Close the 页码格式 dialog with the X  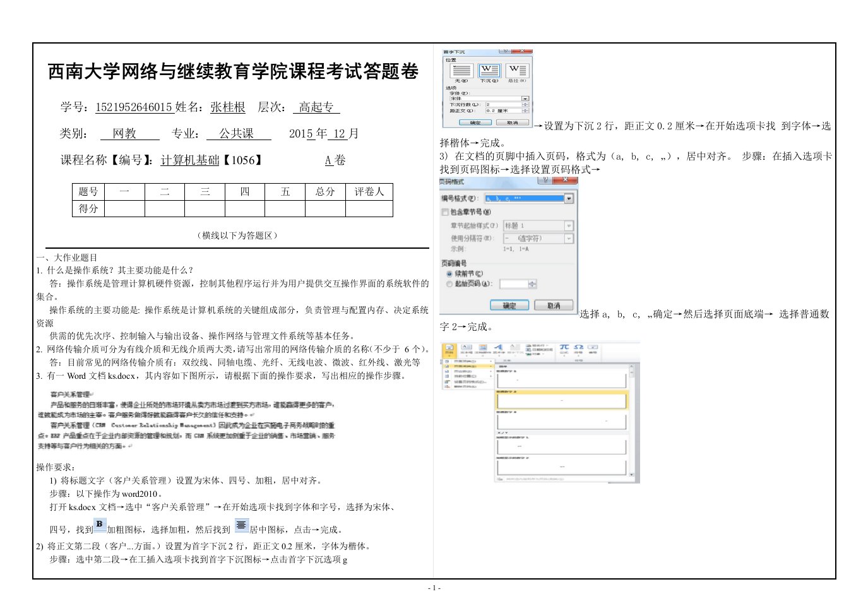[565, 179]
